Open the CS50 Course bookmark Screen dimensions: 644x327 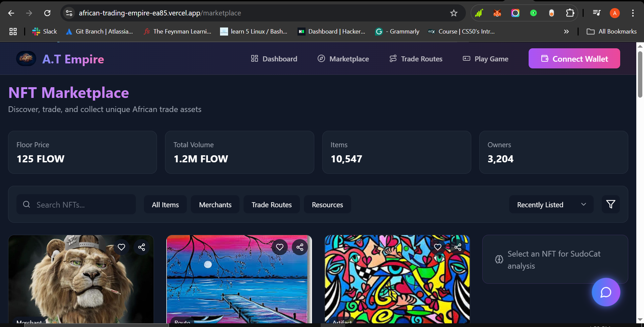coord(462,32)
